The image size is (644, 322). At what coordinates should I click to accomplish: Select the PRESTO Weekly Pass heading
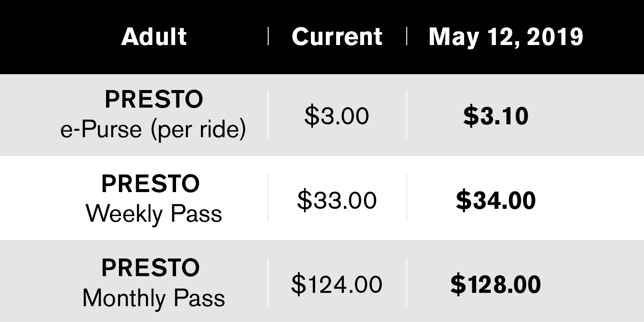point(151,184)
